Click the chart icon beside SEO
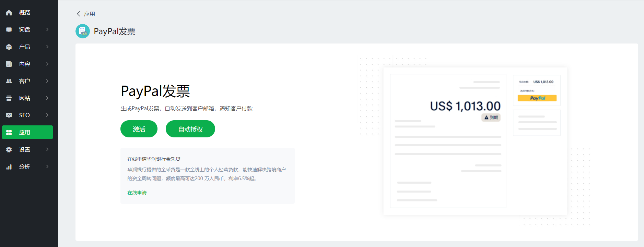 pos(9,115)
